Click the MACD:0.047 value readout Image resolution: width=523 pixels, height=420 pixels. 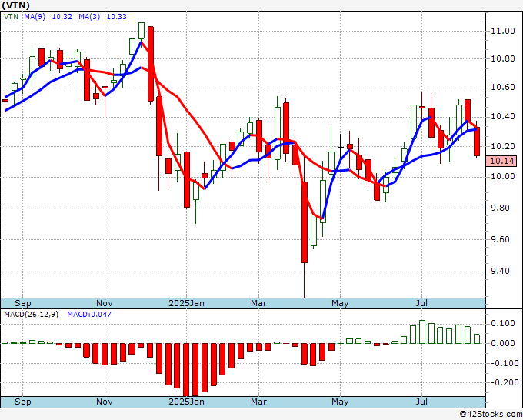coord(89,314)
